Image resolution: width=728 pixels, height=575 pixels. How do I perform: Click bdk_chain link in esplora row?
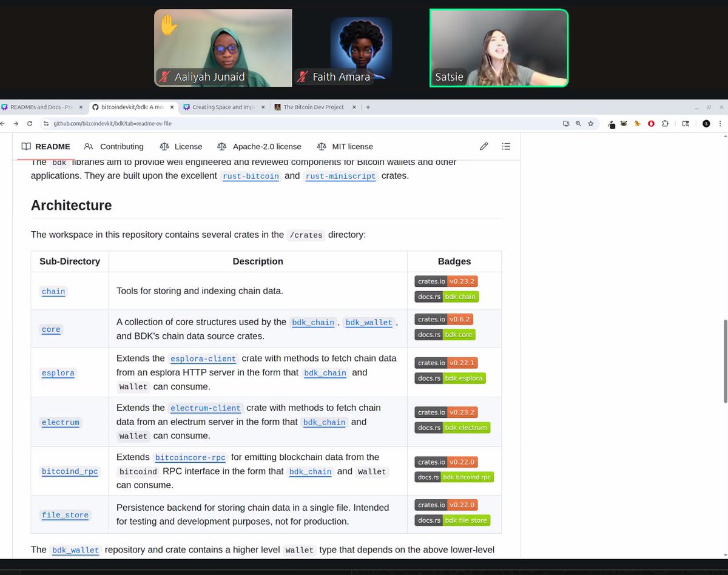325,372
